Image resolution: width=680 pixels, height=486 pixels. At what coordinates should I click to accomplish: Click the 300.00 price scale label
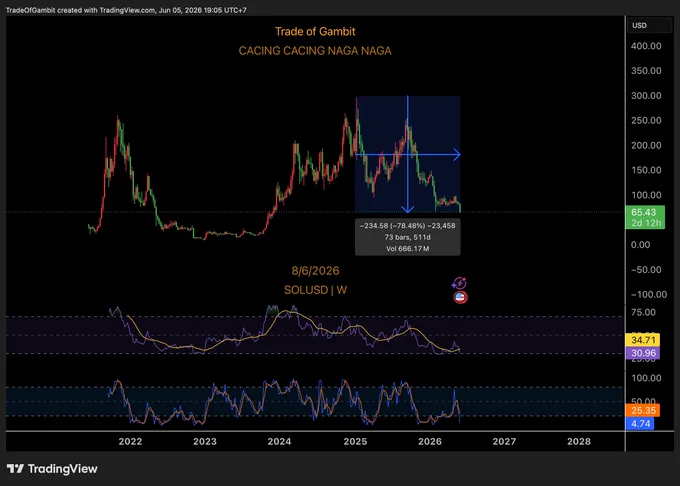(x=646, y=96)
